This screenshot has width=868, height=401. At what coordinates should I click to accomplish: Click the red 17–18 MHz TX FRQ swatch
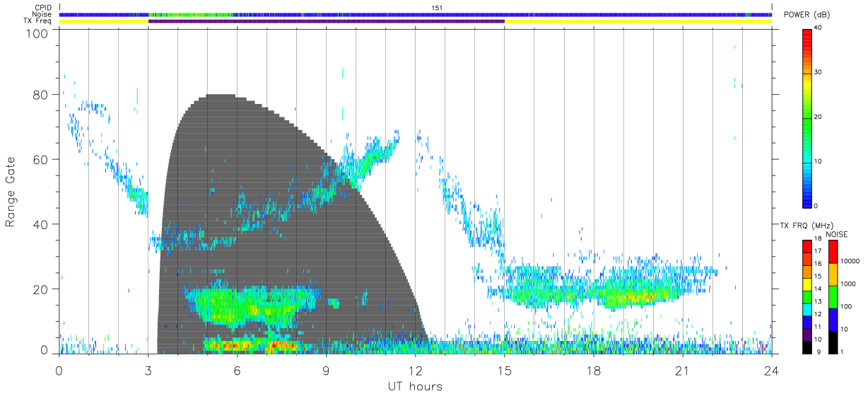807,247
